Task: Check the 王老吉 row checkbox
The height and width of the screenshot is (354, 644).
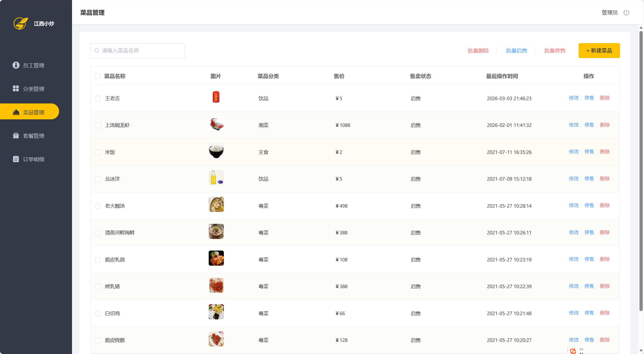Action: (98, 98)
